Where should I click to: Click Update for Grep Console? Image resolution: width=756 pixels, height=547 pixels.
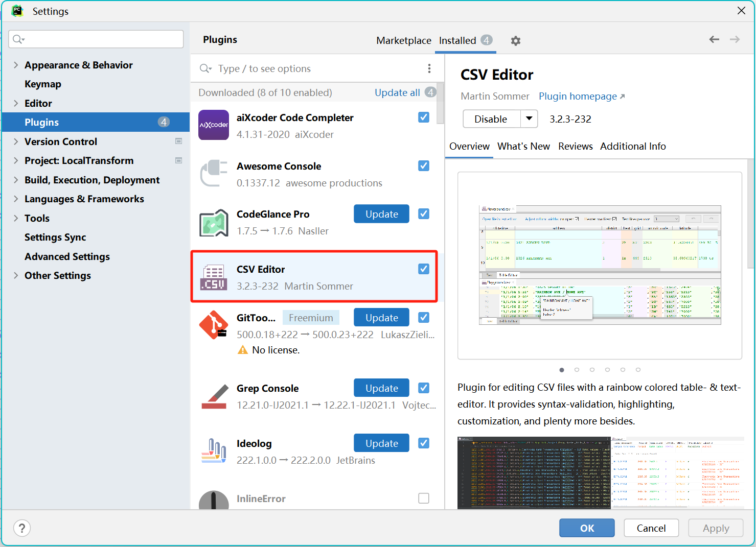pos(381,388)
